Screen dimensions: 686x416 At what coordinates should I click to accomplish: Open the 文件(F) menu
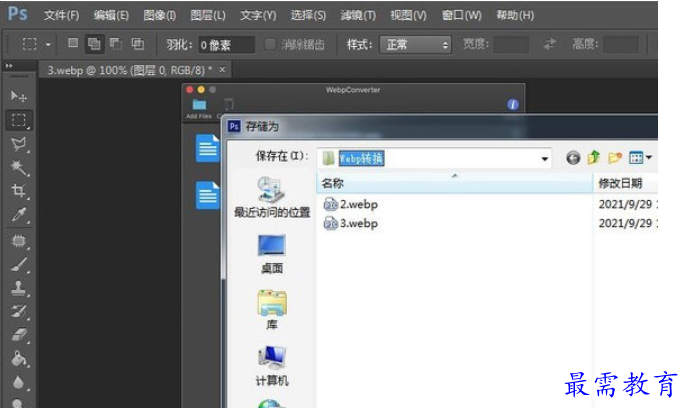pyautogui.click(x=61, y=16)
